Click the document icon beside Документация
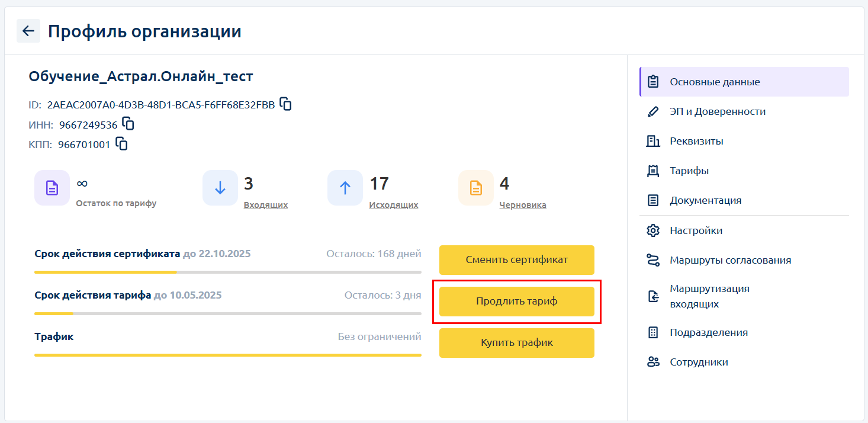Viewport: 868px width, 423px height. [x=653, y=200]
